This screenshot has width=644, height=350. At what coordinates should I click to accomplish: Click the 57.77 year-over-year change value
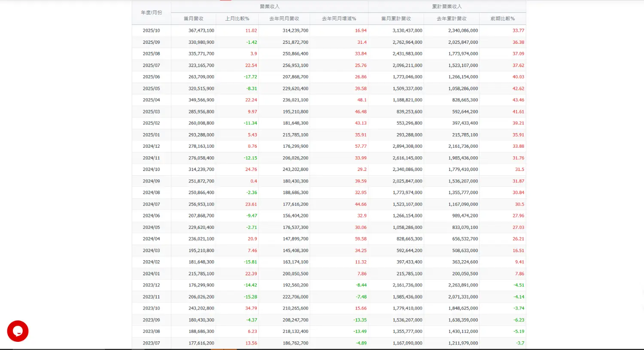click(361, 146)
